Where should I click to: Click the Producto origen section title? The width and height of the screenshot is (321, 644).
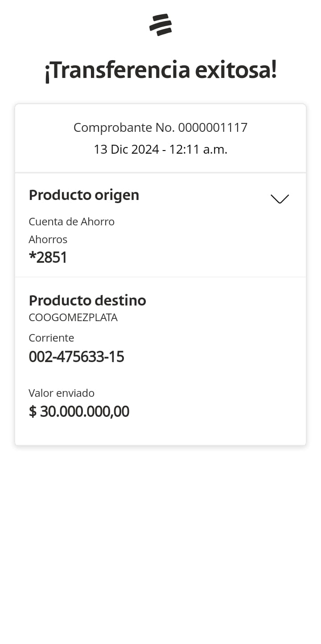point(84,195)
